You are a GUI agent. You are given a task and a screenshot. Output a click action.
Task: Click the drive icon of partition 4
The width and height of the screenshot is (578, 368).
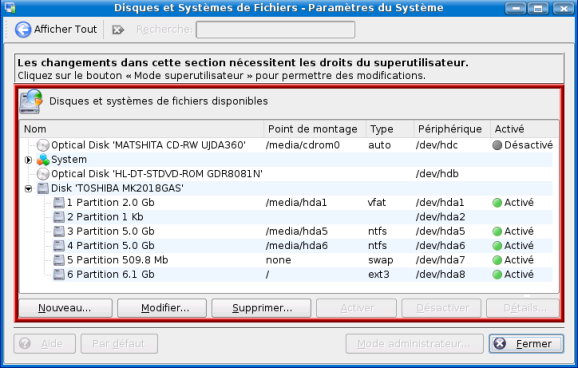point(59,246)
